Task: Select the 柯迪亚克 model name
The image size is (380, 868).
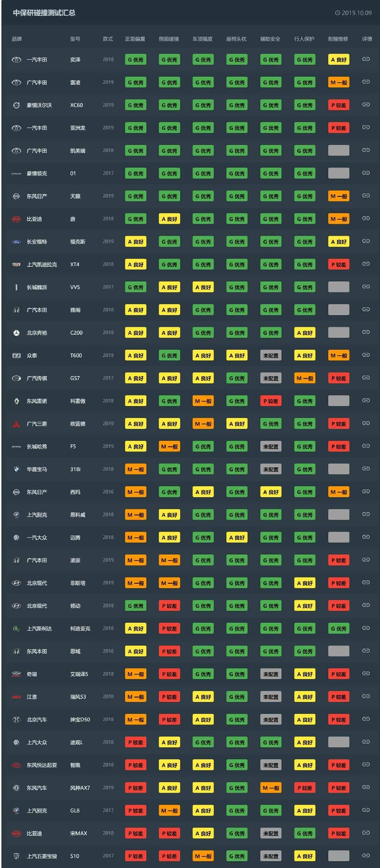Action: (x=80, y=629)
